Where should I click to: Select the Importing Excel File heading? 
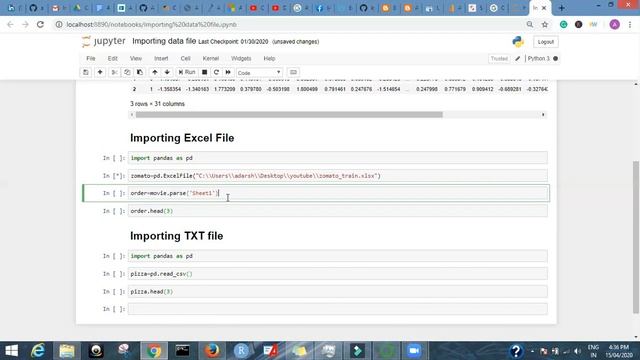click(182, 138)
